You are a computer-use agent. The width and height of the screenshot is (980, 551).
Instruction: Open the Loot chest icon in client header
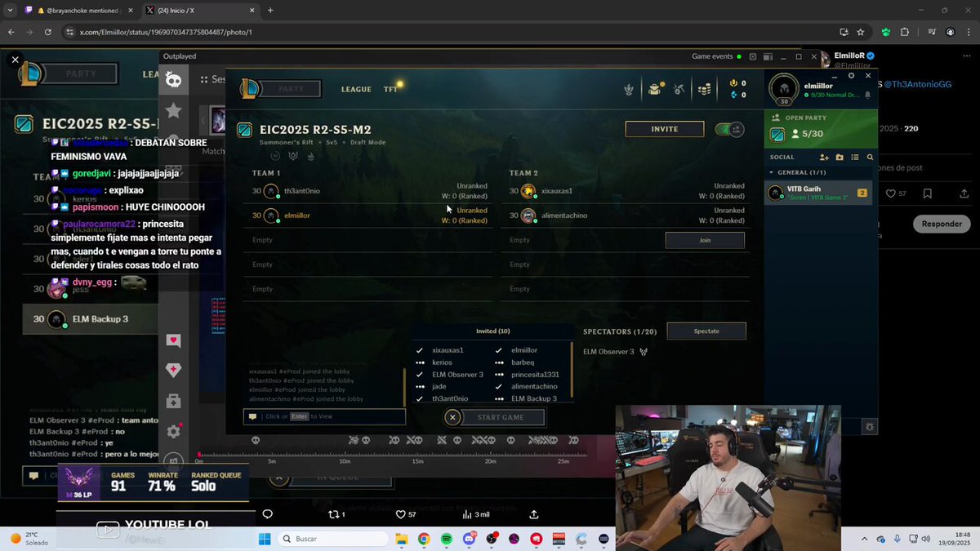pos(655,89)
